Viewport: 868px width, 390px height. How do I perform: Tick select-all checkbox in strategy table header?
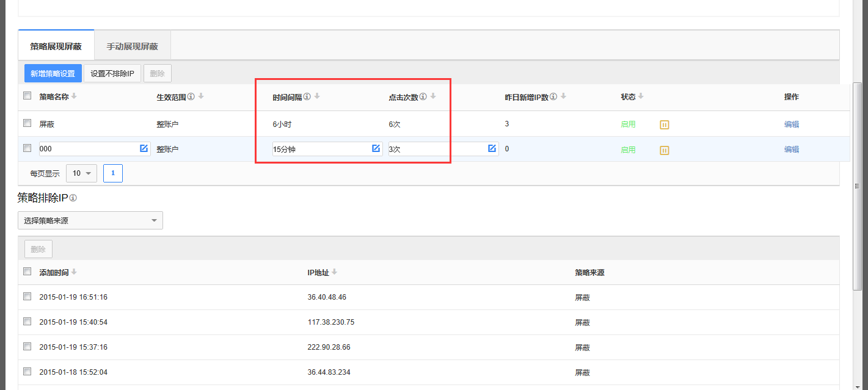(27, 96)
